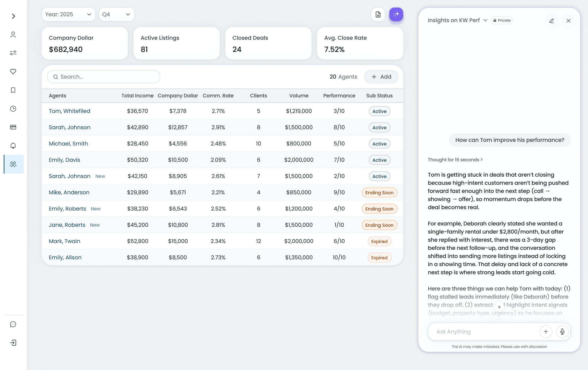Click the heart favorites sidebar icon
The width and height of the screenshot is (588, 370).
click(13, 71)
